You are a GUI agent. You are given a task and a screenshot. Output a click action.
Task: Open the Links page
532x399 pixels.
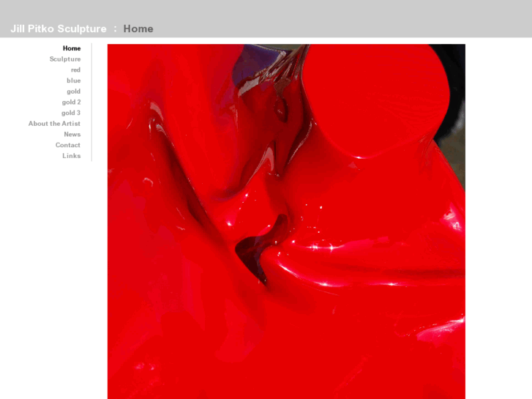(x=71, y=156)
